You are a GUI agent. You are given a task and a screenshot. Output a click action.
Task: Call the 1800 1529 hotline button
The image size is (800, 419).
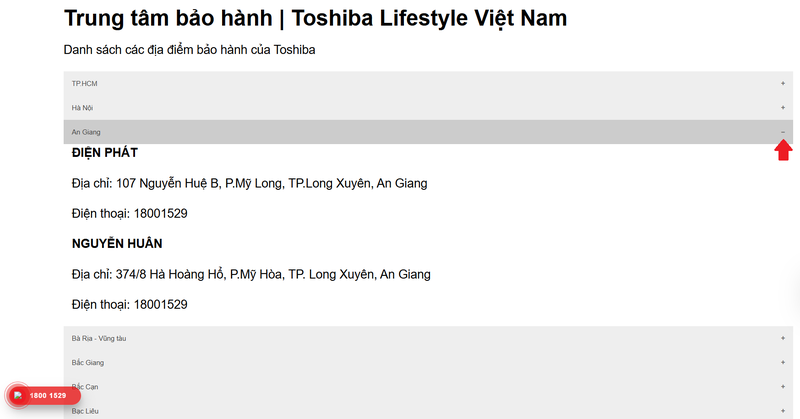point(43,396)
